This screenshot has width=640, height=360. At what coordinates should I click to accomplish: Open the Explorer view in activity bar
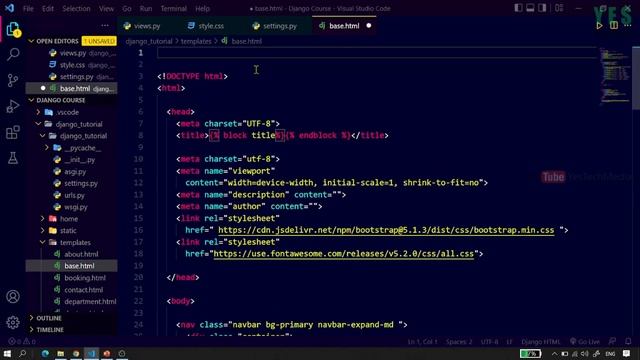tap(13, 29)
